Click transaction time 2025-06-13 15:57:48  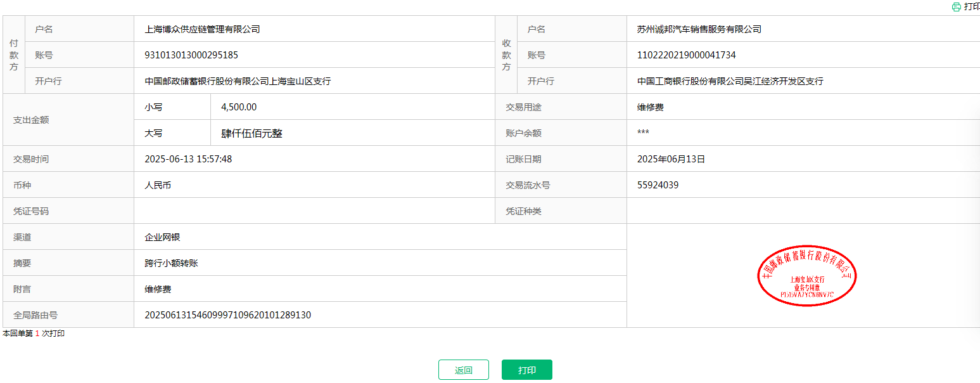click(188, 159)
